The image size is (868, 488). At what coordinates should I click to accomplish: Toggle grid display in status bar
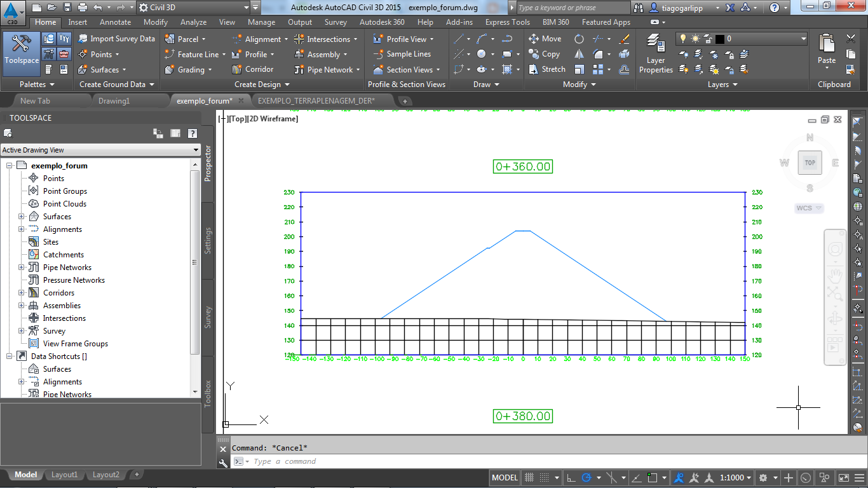529,478
